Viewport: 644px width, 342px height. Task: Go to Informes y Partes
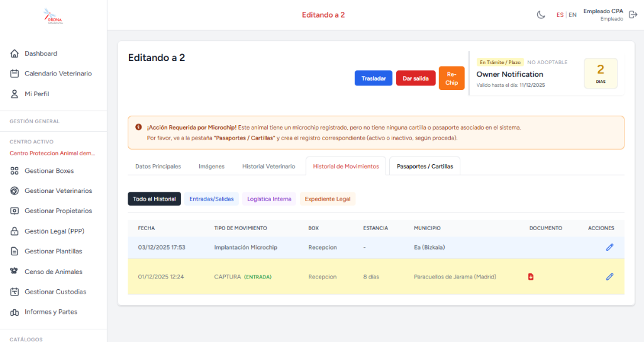[x=51, y=312]
